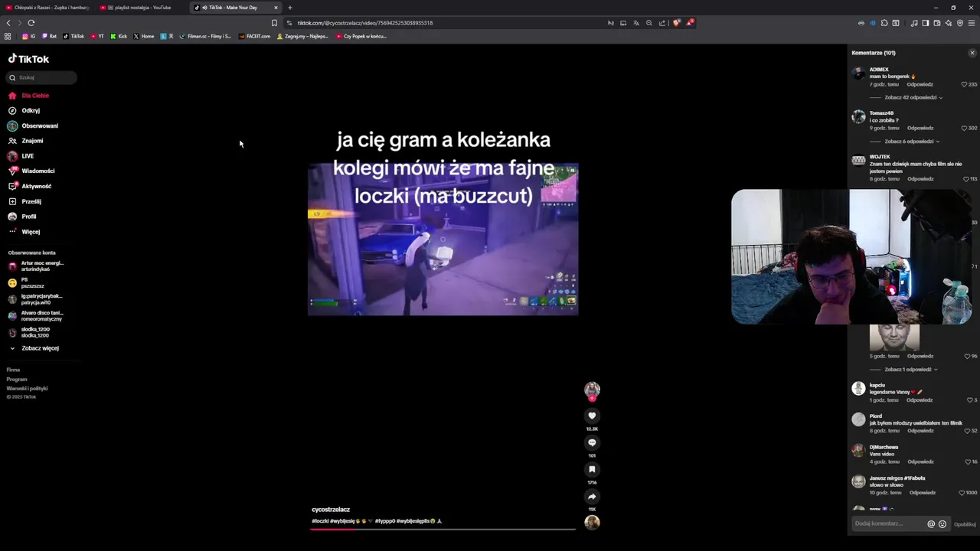Select TikTok - Make Your Day tab
The width and height of the screenshot is (980, 551).
236,8
